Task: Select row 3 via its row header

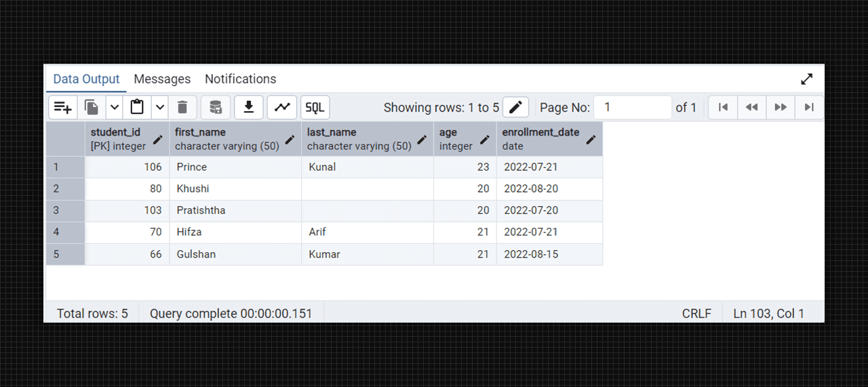Action: point(65,210)
